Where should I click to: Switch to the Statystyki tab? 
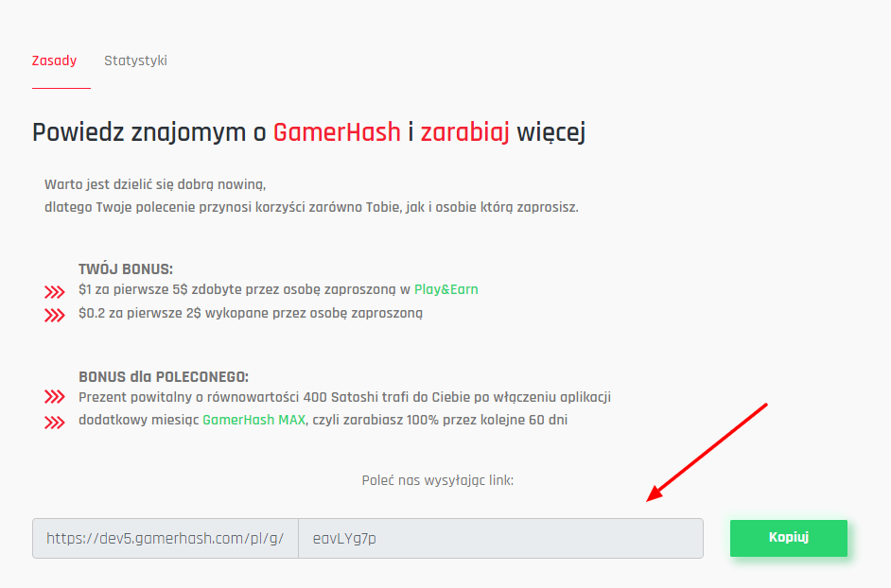[135, 61]
